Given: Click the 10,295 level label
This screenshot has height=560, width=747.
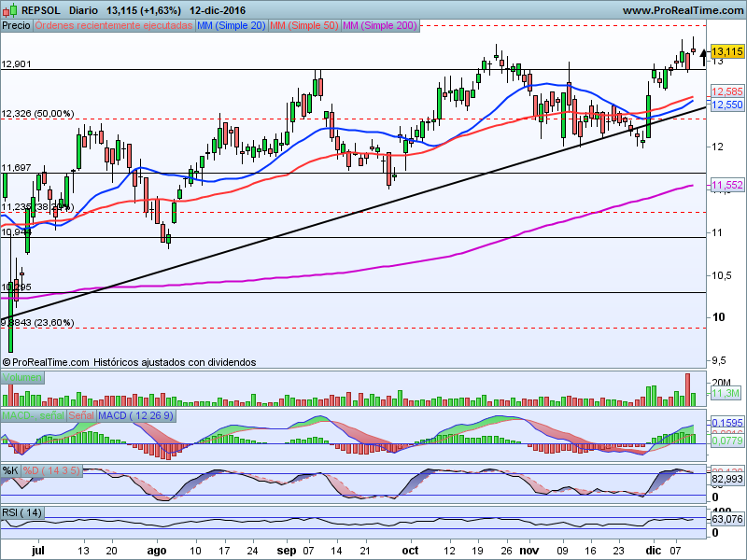Looking at the screenshot, I should click(17, 287).
